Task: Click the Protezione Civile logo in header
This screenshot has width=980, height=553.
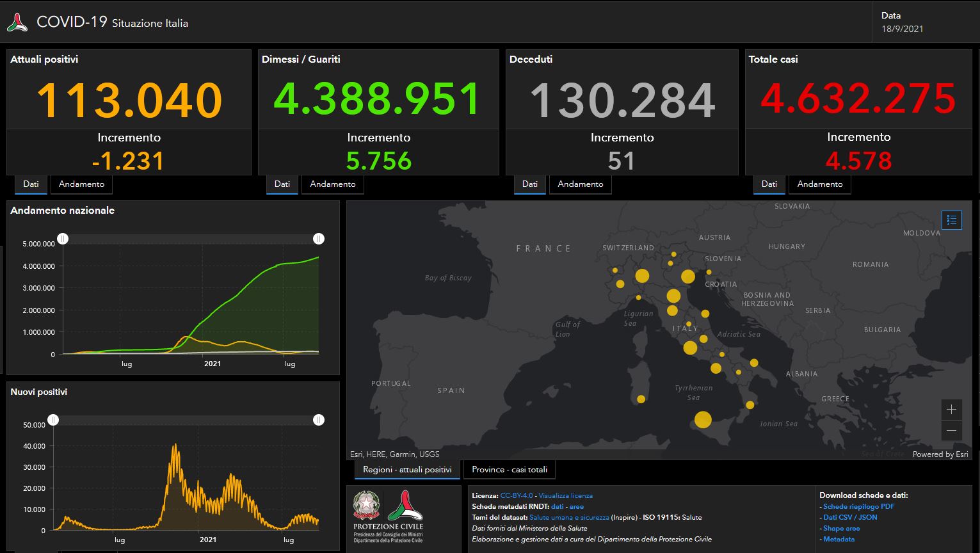Action: pyautogui.click(x=17, y=23)
